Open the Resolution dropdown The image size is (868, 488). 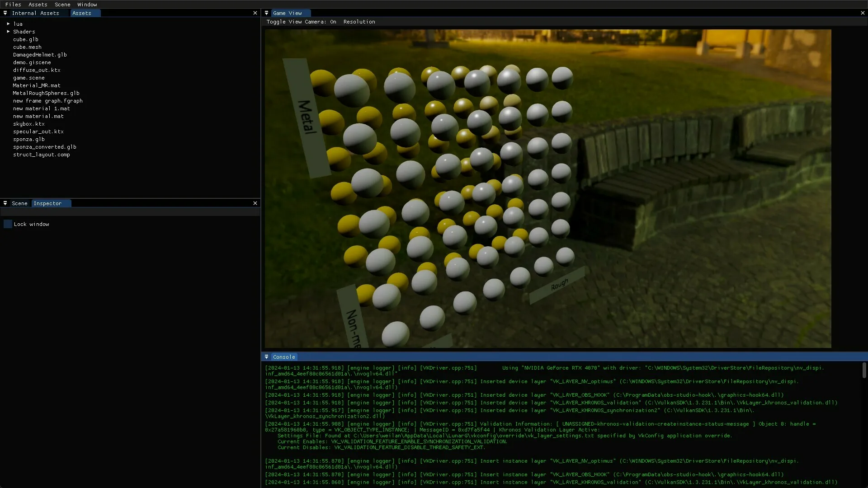coord(359,22)
